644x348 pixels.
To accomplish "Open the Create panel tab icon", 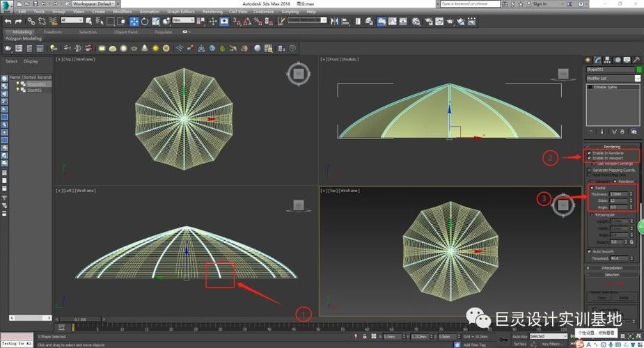I will tap(588, 61).
